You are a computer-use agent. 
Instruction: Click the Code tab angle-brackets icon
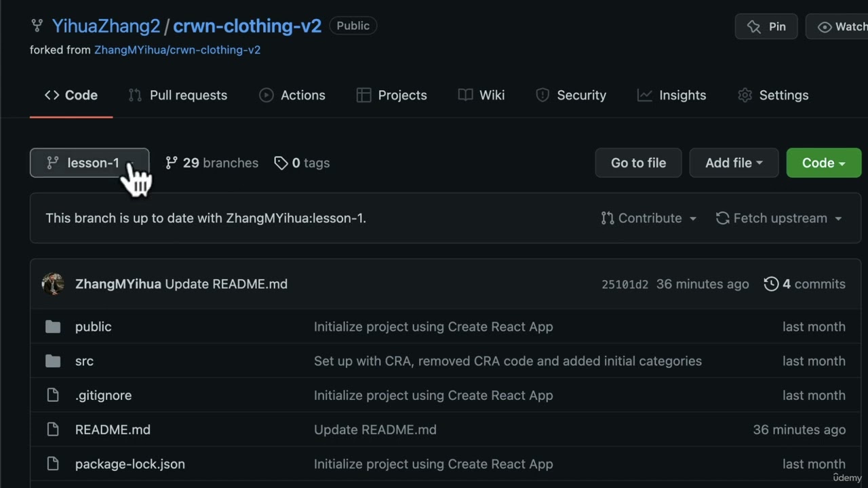click(x=52, y=96)
